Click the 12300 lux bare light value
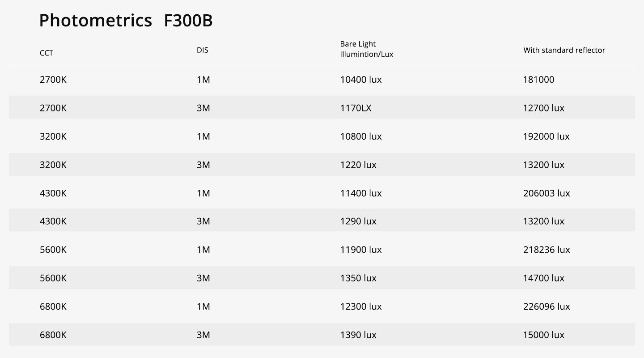Viewport: 644px width, 358px height. 361,307
